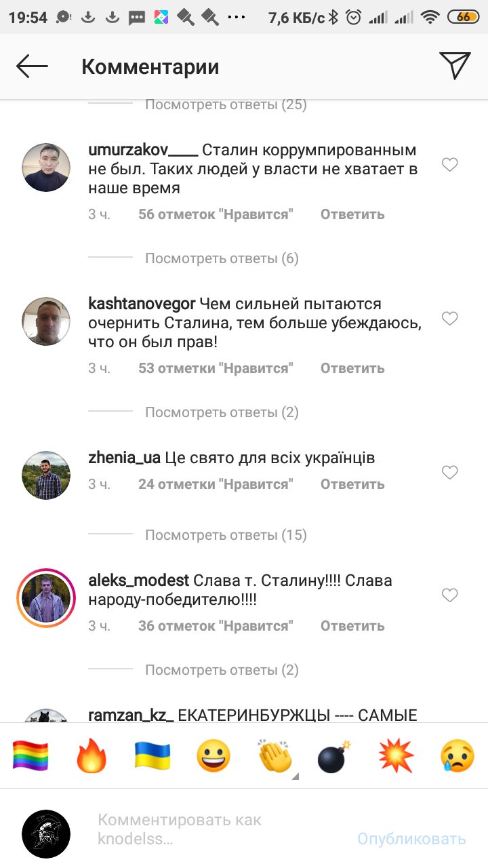The width and height of the screenshot is (488, 868).
Task: Insert the crying face emoji
Action: [x=457, y=755]
